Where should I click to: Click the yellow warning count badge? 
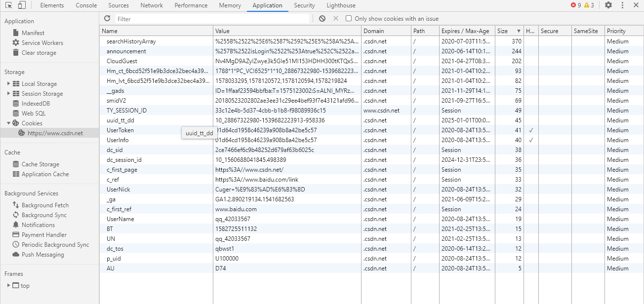[589, 5]
